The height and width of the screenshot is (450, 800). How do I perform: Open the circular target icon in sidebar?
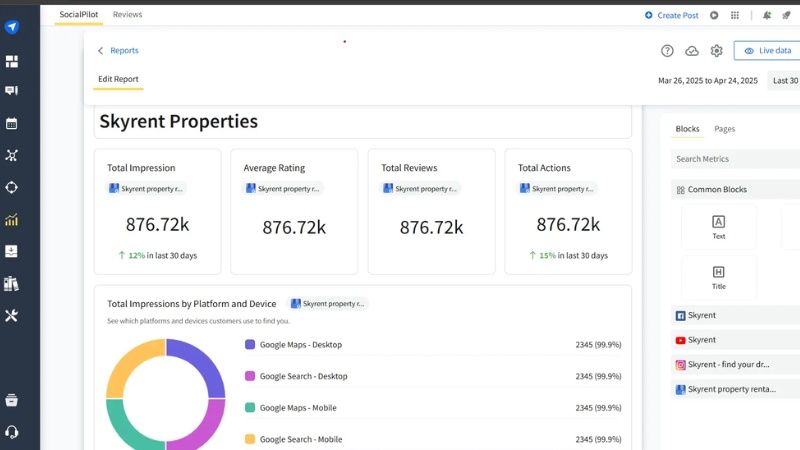click(x=11, y=187)
